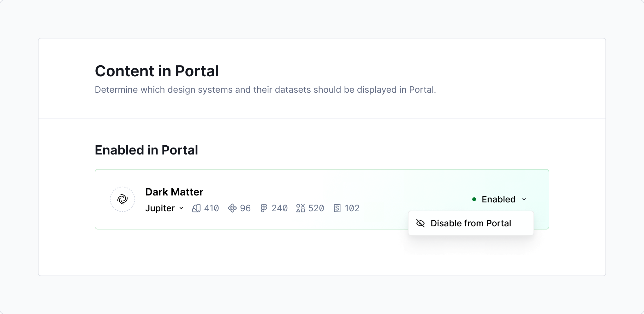Click the Figma icon next to 240

coord(264,208)
